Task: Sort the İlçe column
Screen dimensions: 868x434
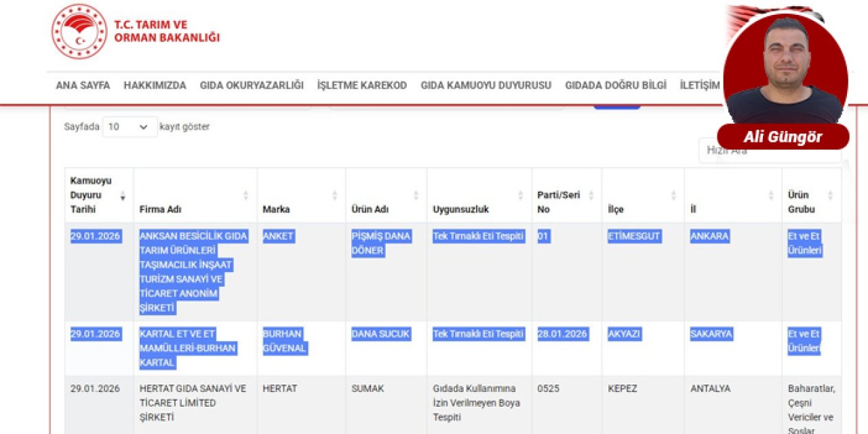Action: (x=673, y=195)
